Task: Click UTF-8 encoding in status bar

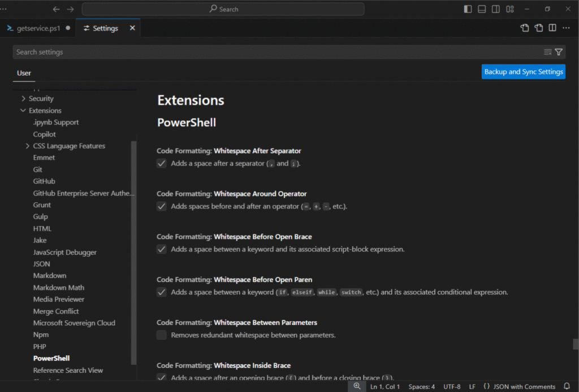Action: [x=452, y=386]
